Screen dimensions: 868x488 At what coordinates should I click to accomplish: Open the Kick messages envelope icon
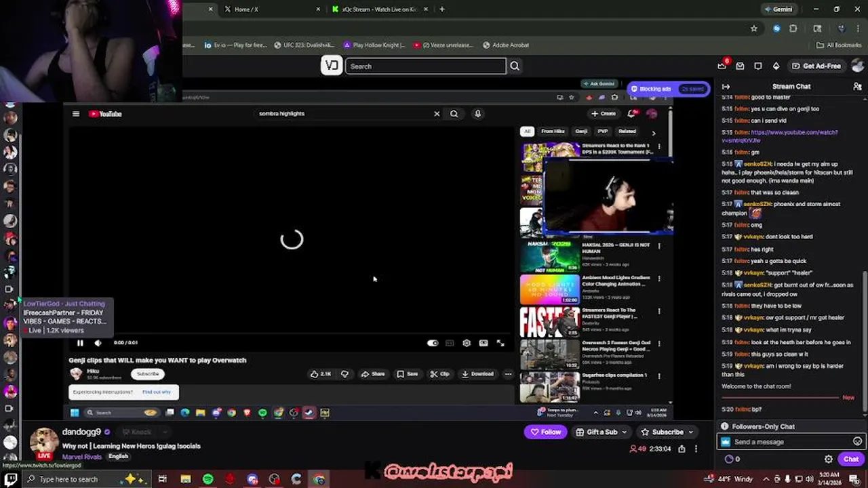pyautogui.click(x=740, y=66)
